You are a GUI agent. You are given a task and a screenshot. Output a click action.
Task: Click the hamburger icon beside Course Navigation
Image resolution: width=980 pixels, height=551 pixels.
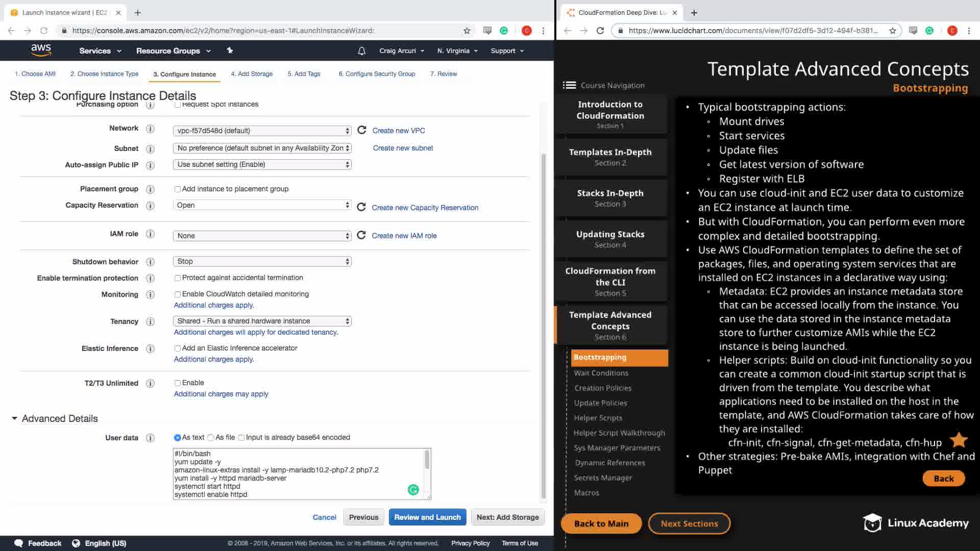[x=569, y=85]
